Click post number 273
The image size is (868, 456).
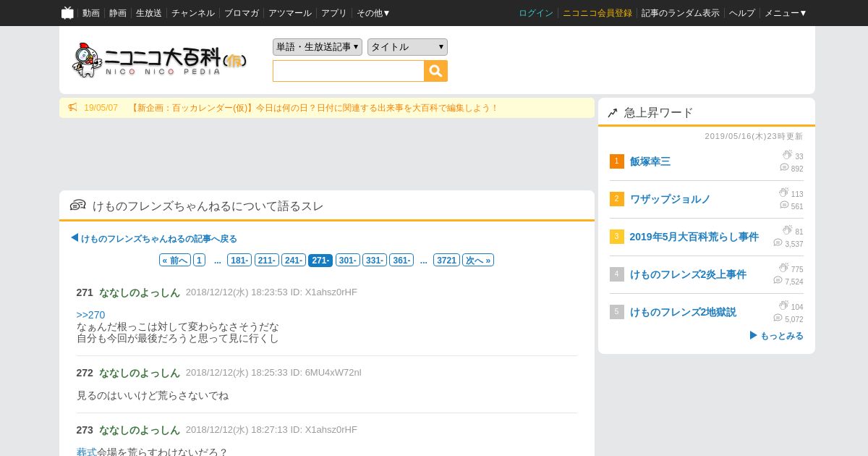point(85,430)
